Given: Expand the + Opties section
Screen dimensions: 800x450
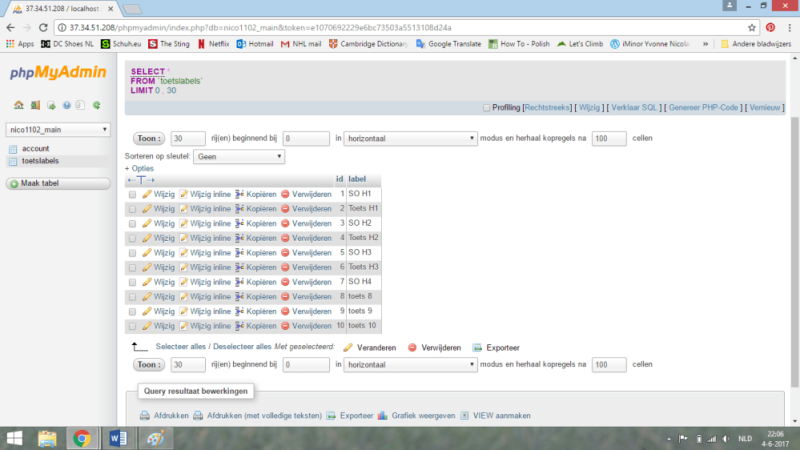Looking at the screenshot, I should pos(139,168).
